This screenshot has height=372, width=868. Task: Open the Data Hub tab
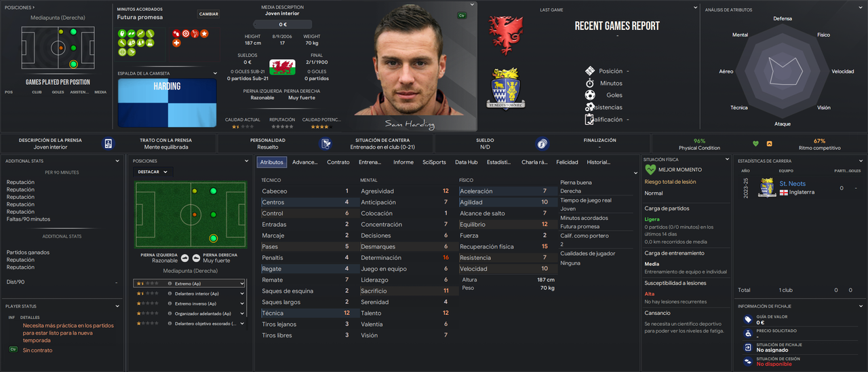pos(466,162)
